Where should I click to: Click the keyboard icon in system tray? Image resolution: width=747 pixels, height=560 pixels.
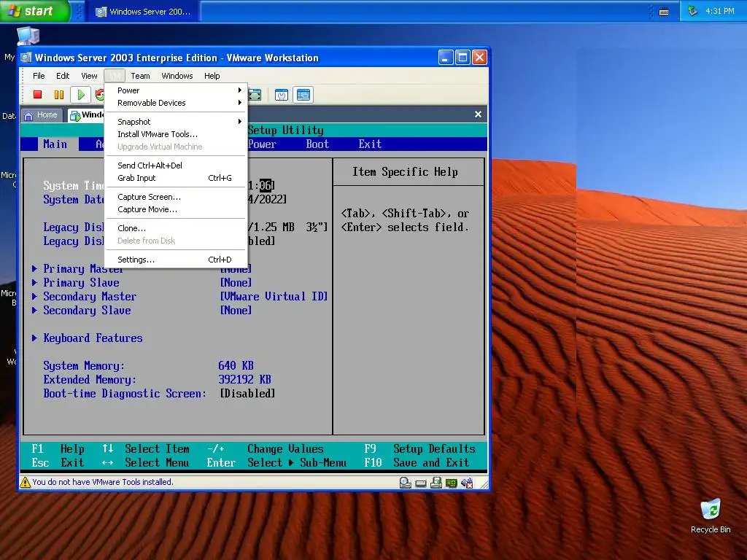click(664, 12)
